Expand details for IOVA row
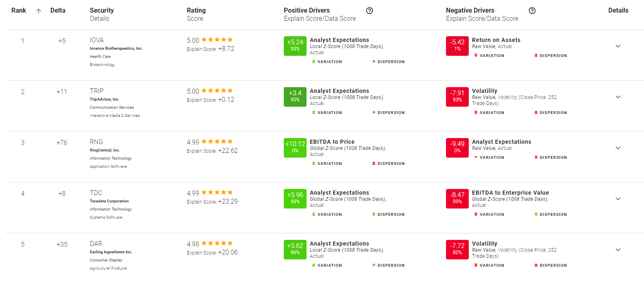The image size is (644, 281). 618,46
